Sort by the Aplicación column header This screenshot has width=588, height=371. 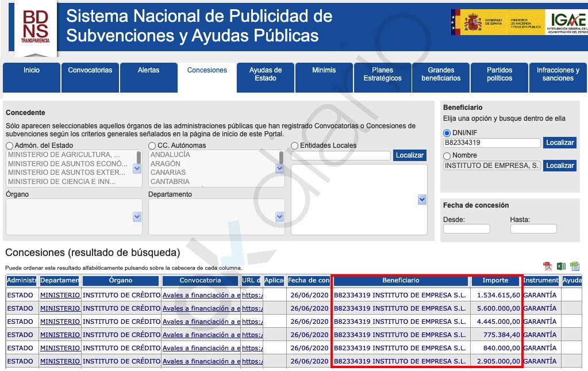pos(274,281)
